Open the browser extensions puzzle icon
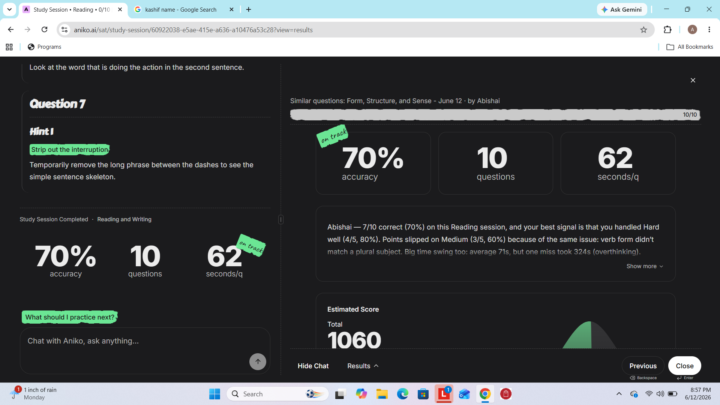Screen dimensions: 720x405 tap(667, 30)
